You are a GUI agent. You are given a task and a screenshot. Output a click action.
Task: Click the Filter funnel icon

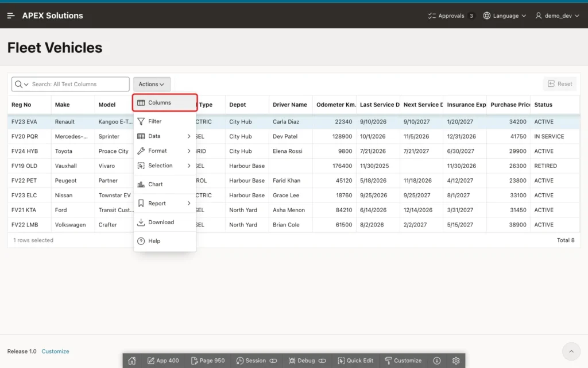(x=141, y=121)
